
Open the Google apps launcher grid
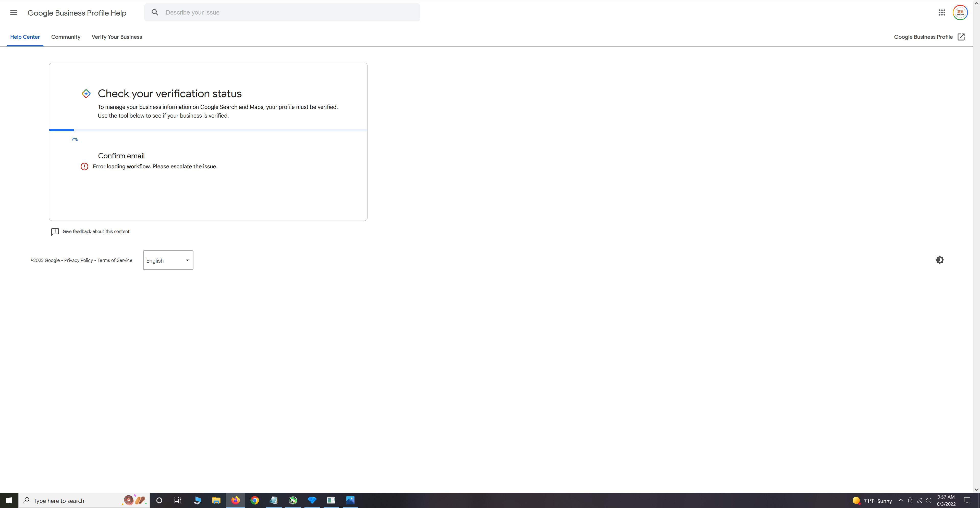tap(941, 12)
